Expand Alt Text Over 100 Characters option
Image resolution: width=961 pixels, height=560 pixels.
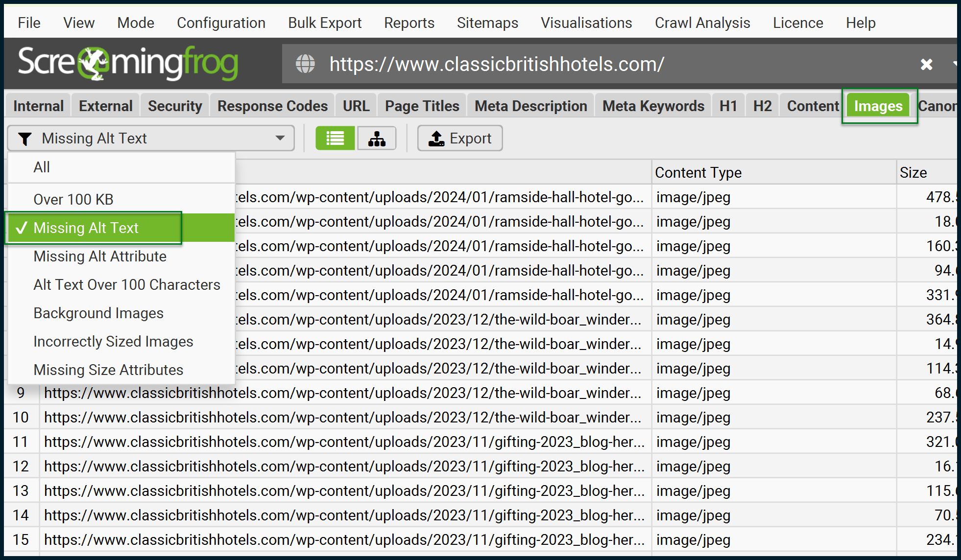coord(127,285)
